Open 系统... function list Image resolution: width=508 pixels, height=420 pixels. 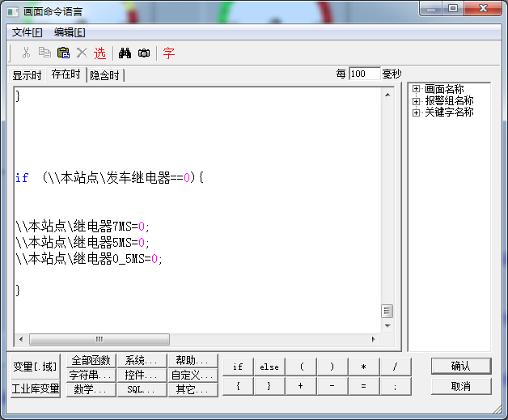click(142, 360)
